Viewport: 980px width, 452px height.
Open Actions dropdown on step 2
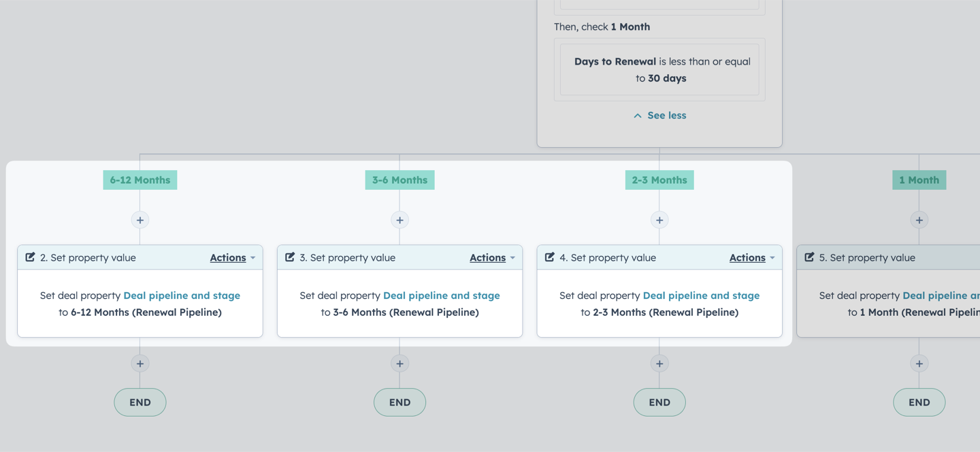pyautogui.click(x=233, y=258)
